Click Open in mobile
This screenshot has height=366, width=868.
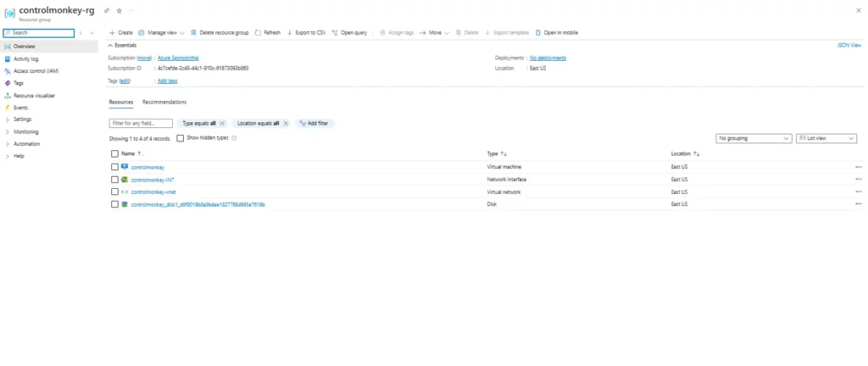(557, 33)
